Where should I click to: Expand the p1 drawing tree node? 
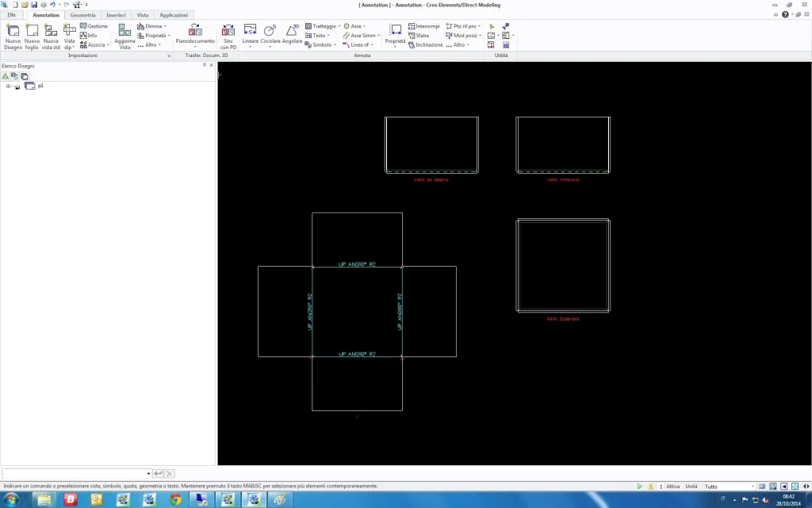(8, 86)
